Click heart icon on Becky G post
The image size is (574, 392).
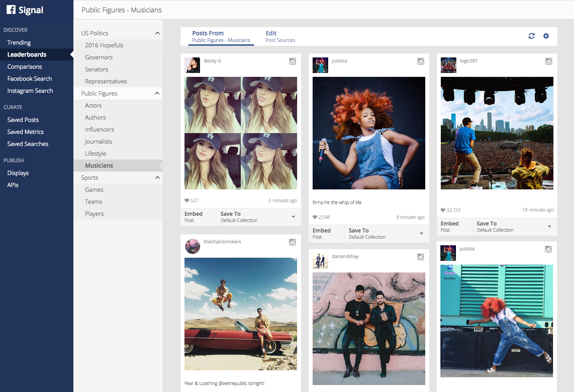[187, 201]
